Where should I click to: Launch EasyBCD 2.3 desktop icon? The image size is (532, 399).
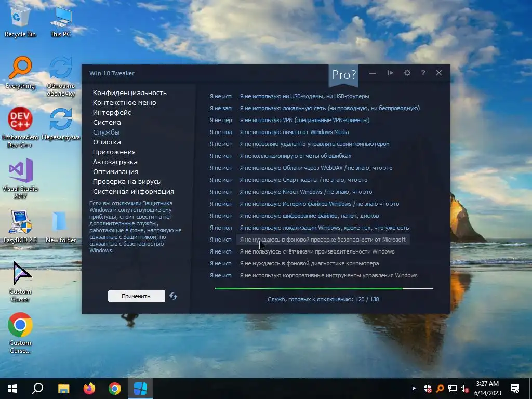click(20, 227)
